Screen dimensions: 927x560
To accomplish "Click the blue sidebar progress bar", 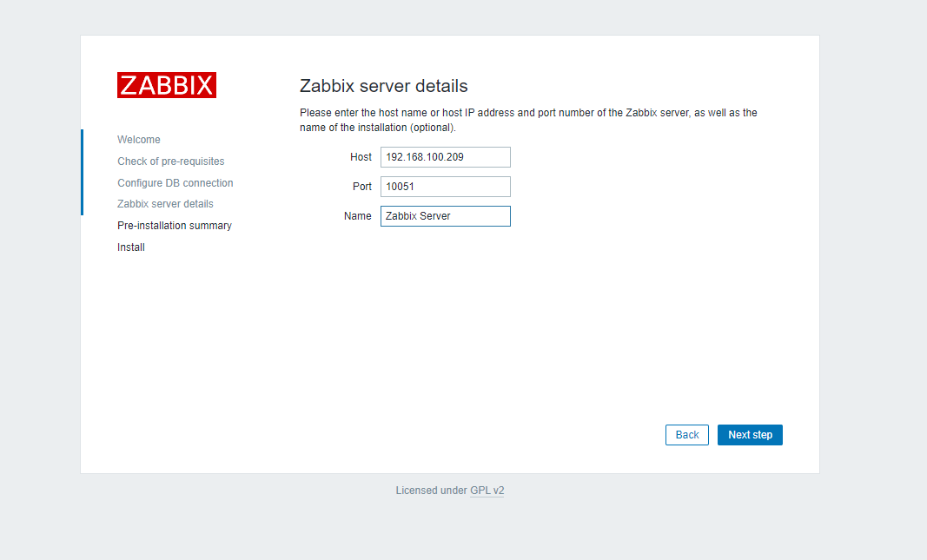I will [x=82, y=172].
